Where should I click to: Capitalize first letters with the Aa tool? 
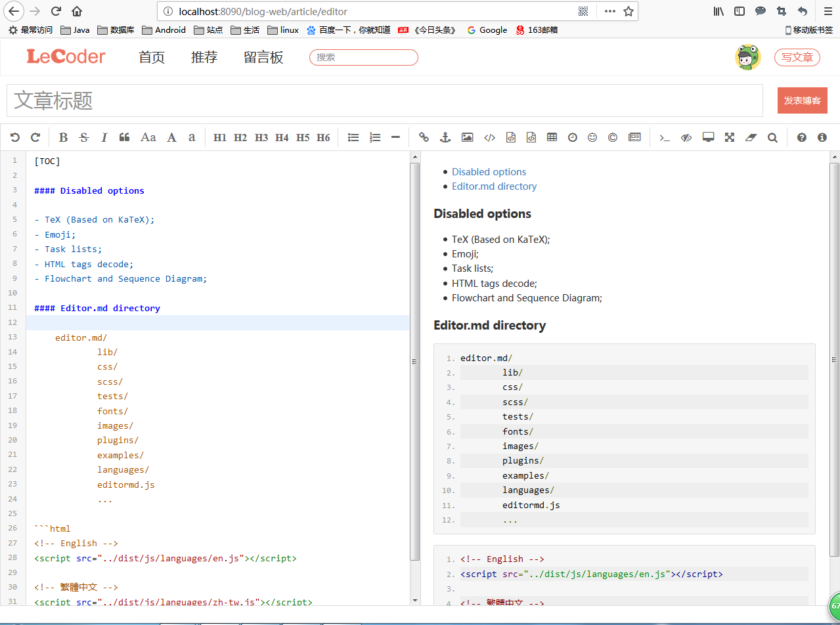tap(148, 137)
